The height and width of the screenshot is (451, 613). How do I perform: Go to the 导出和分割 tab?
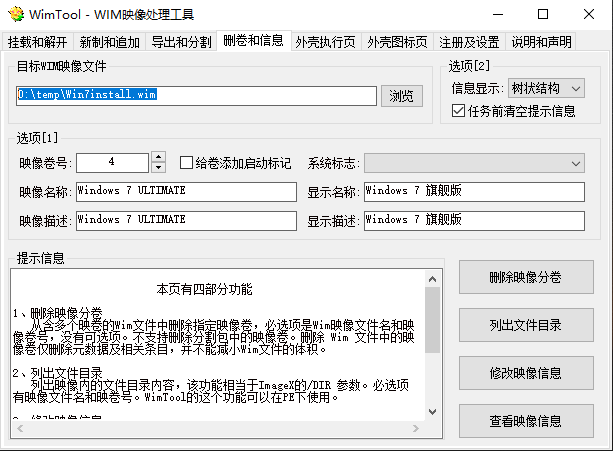coord(181,42)
